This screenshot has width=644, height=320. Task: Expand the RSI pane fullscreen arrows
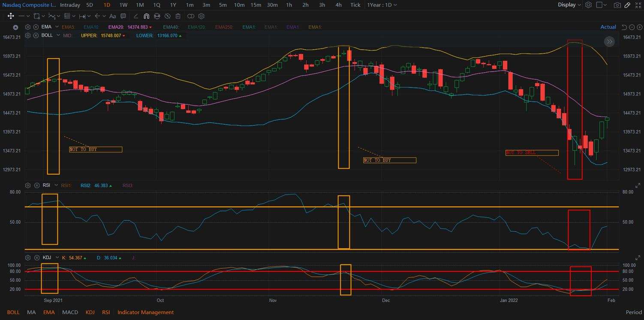coord(638,185)
